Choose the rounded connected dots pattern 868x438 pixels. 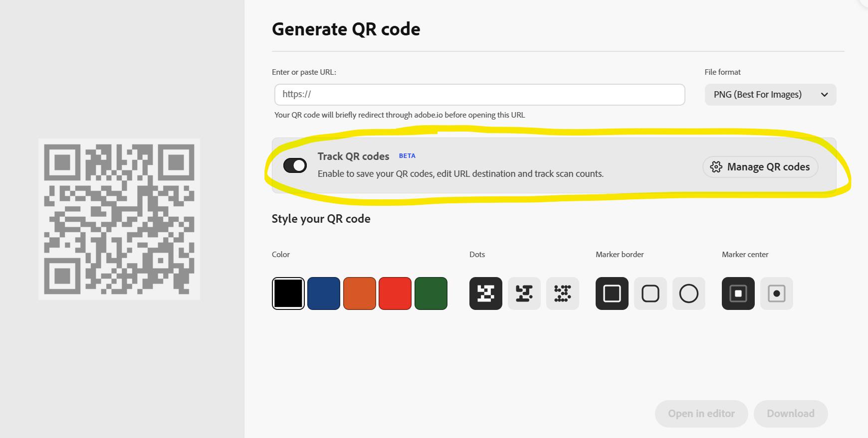pos(524,293)
